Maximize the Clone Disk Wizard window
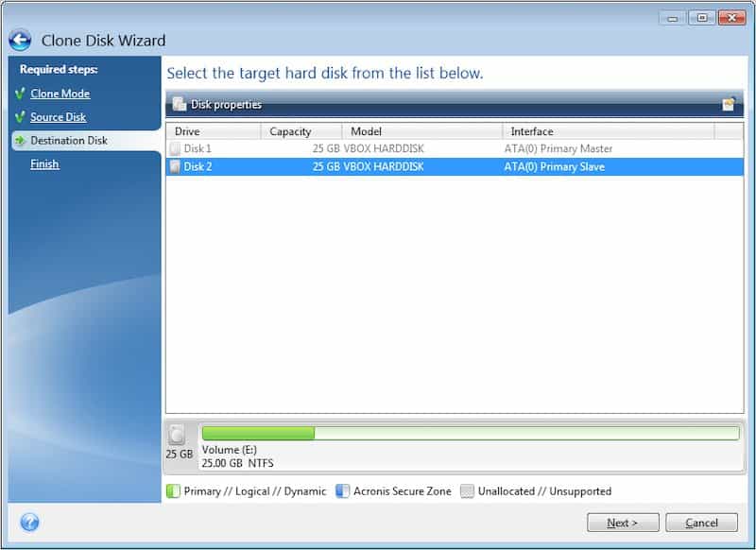Viewport: 756px width, 550px height. [702, 18]
